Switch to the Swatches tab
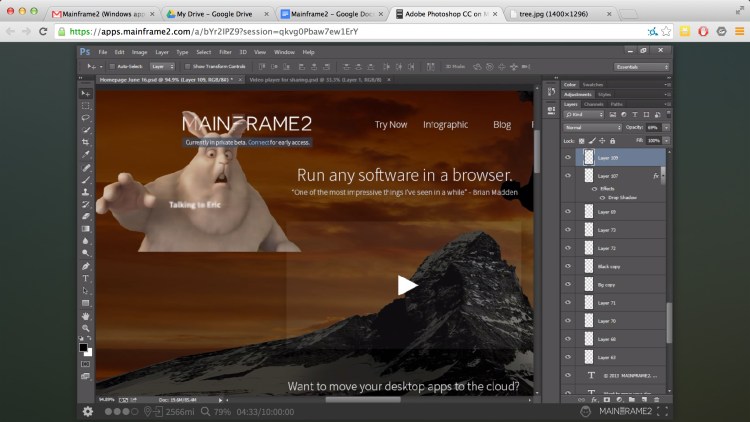This screenshot has height=422, width=750. 593,85
